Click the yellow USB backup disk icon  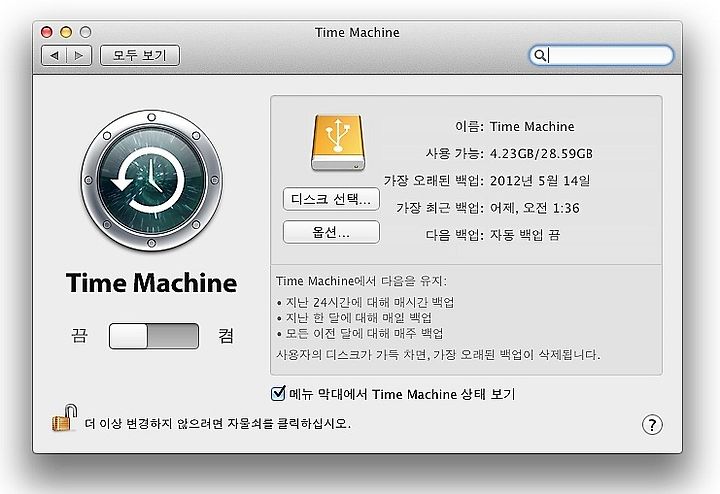(338, 143)
